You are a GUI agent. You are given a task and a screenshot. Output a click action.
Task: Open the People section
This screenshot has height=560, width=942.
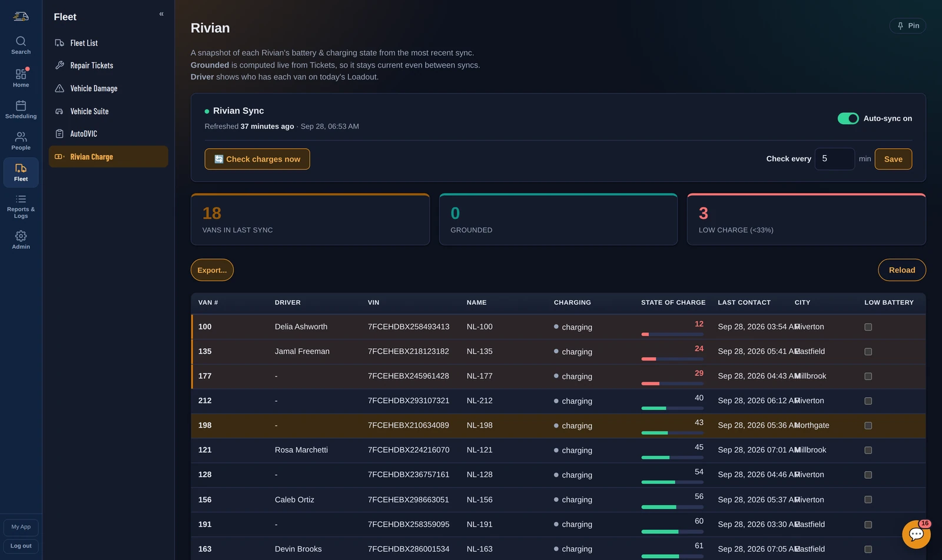point(21,141)
